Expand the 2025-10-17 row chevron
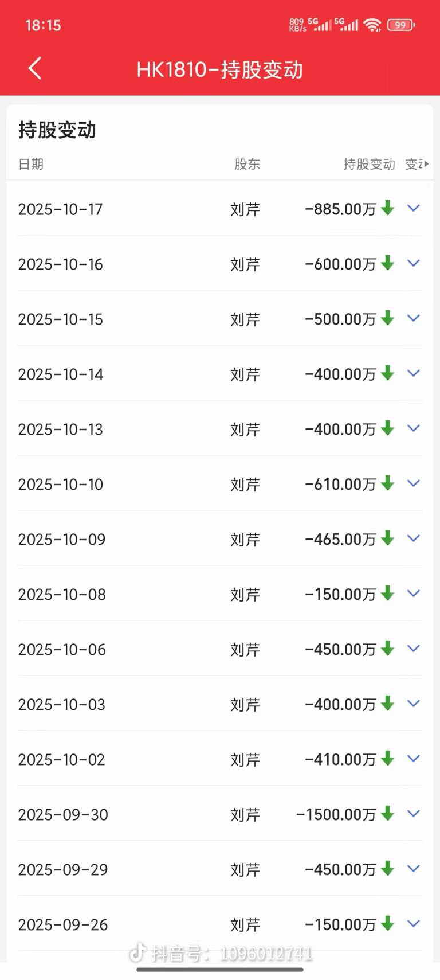This screenshot has width=440, height=980. point(413,208)
